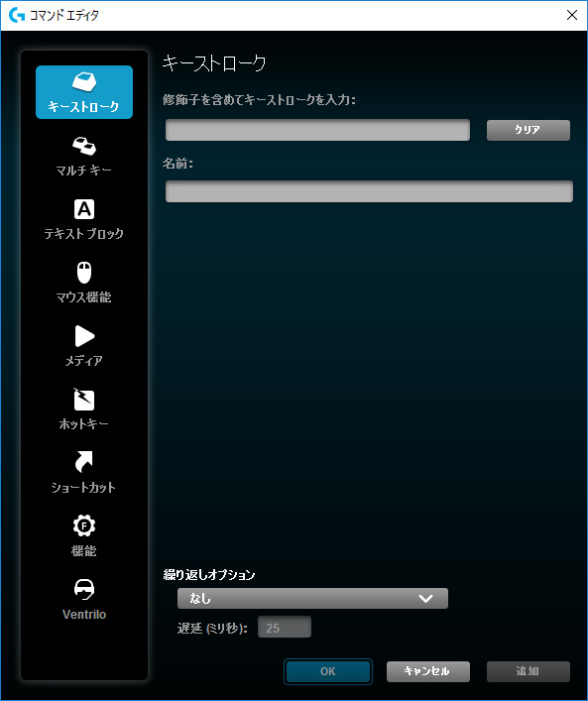
Task: Open the Ventrilo headset icon
Action: tap(84, 589)
